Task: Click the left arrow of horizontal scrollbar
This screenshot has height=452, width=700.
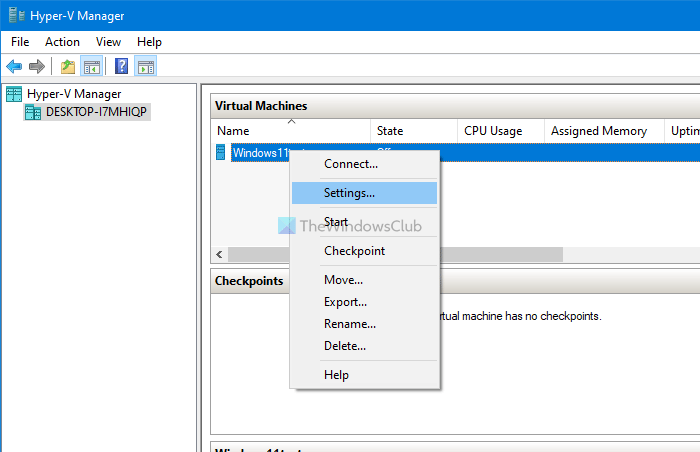Action: click(219, 255)
